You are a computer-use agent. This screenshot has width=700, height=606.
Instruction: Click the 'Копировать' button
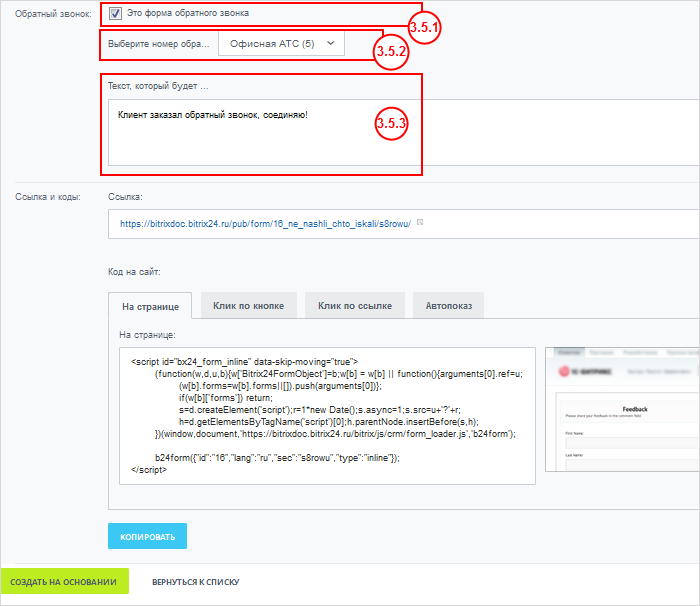(x=147, y=536)
